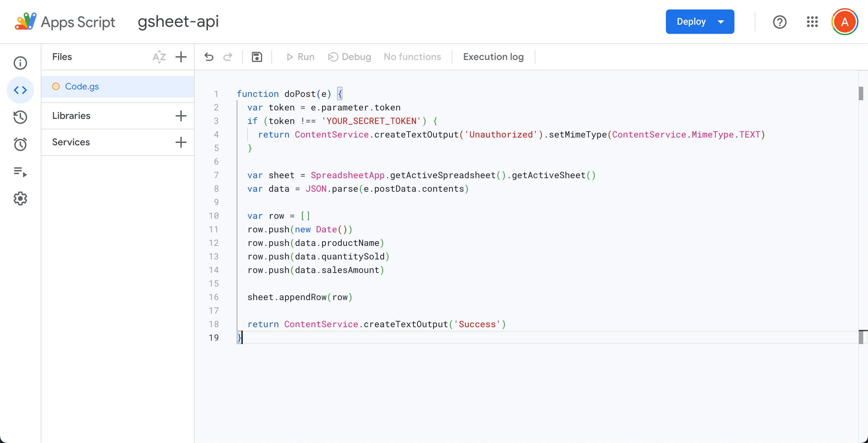Click data.productName on line 12

pos(337,243)
